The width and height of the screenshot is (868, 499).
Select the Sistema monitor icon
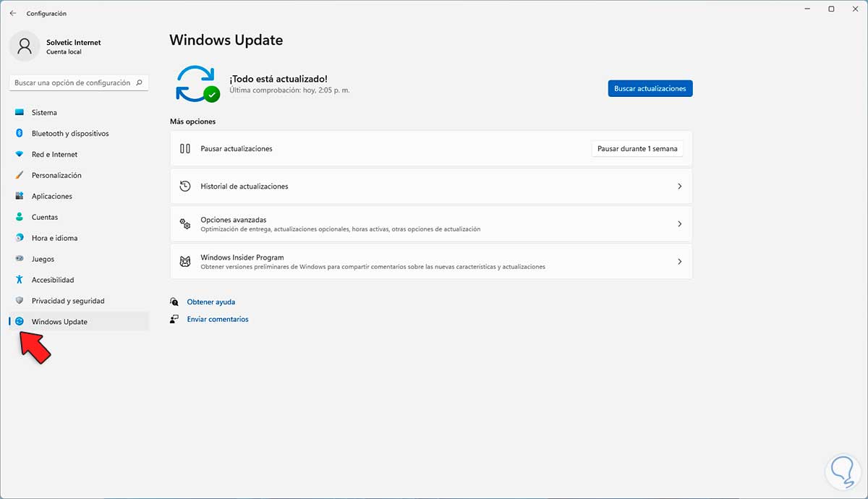(19, 113)
